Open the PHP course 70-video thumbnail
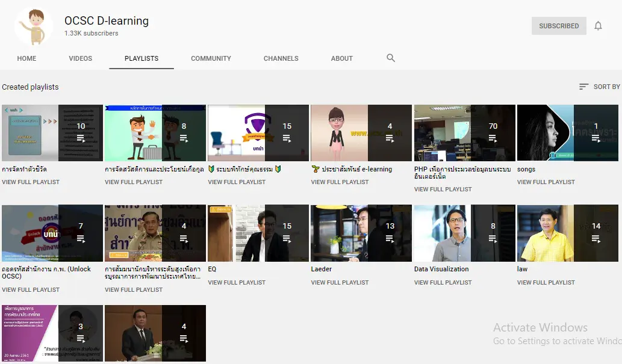The image size is (622, 364). click(x=464, y=133)
